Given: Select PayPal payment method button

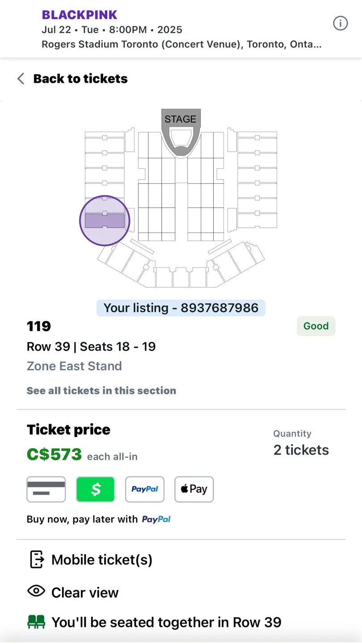Looking at the screenshot, I should click(145, 489).
